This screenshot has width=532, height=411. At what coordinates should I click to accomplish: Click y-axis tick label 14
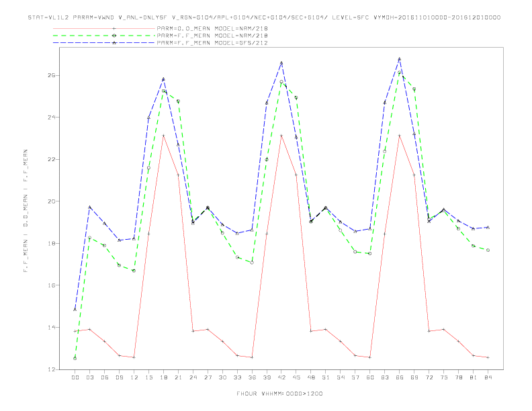coord(51,328)
